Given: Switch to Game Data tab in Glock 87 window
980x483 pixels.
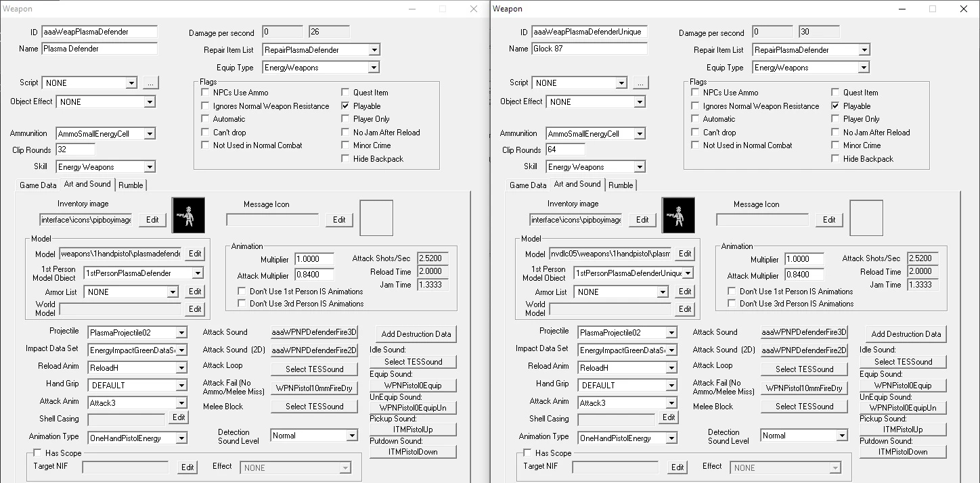Looking at the screenshot, I should pyautogui.click(x=528, y=185).
